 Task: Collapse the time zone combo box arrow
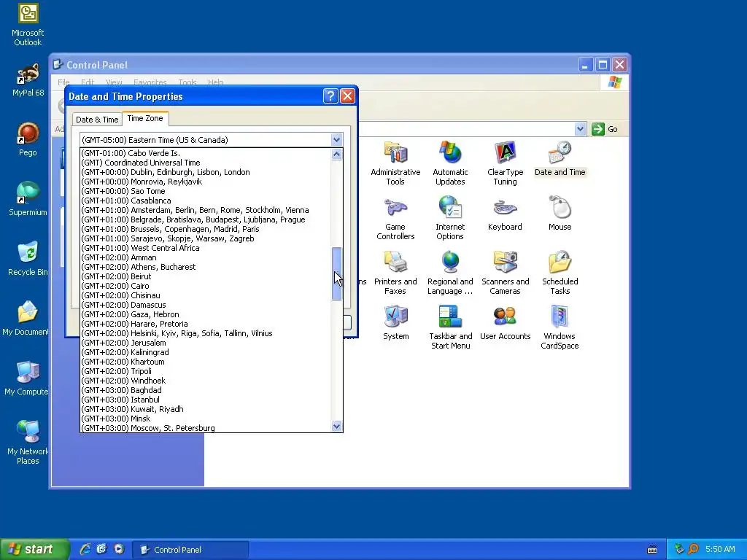[337, 140]
